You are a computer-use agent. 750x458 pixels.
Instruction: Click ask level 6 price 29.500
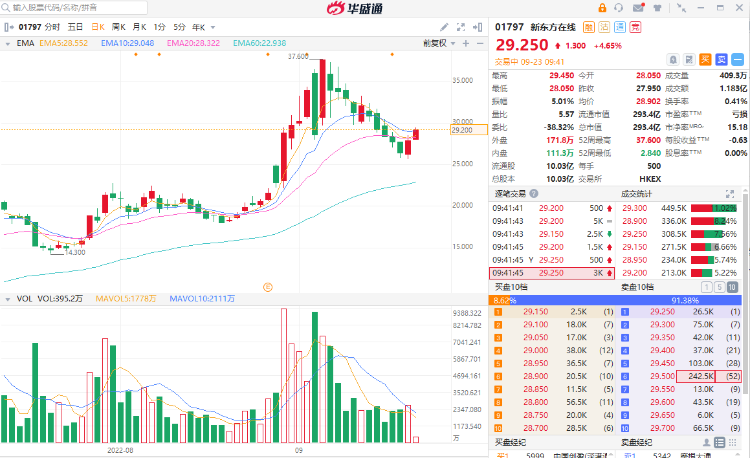(662, 376)
